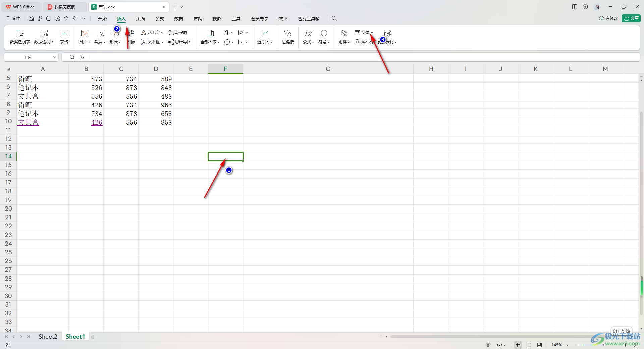The image size is (644, 349).
Task: Insert a hyperlink (超链接)
Action: pos(288,37)
